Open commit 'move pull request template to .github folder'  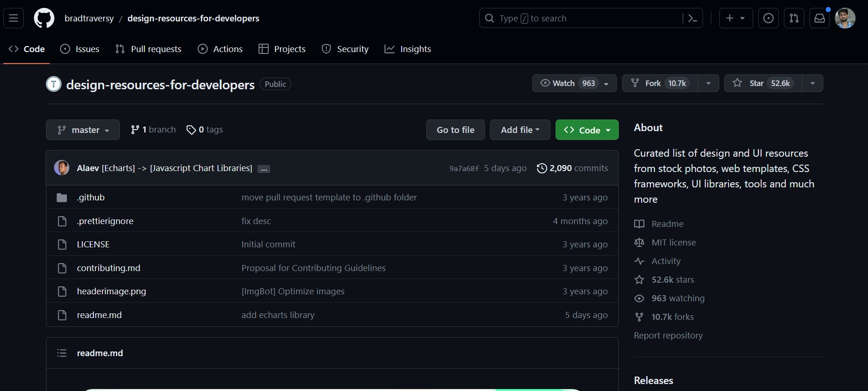pos(329,197)
